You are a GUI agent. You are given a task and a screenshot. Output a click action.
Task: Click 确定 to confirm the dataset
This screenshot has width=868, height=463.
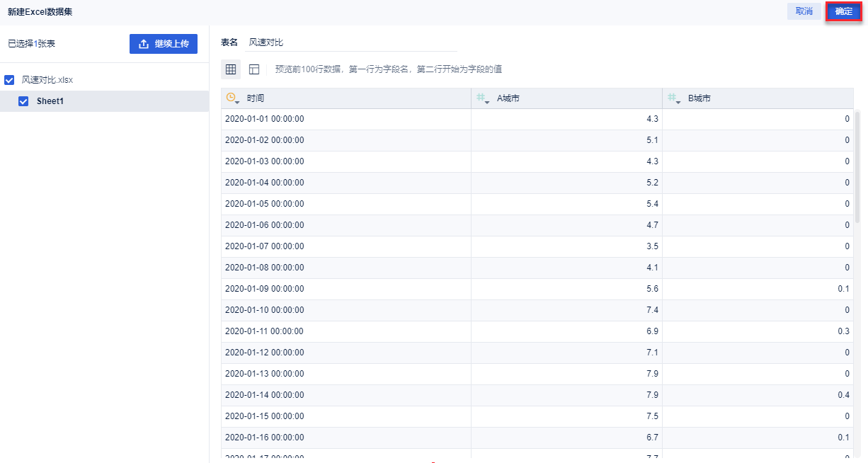[843, 11]
